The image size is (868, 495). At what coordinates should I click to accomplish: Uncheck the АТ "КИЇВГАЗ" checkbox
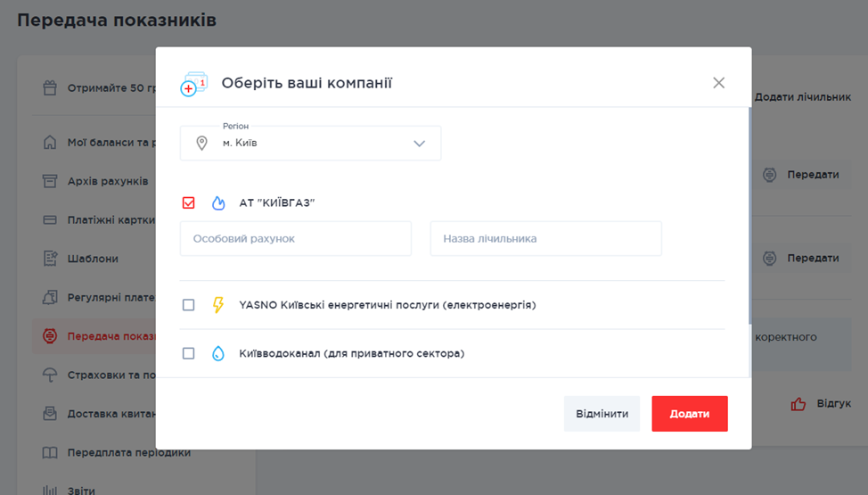(188, 202)
